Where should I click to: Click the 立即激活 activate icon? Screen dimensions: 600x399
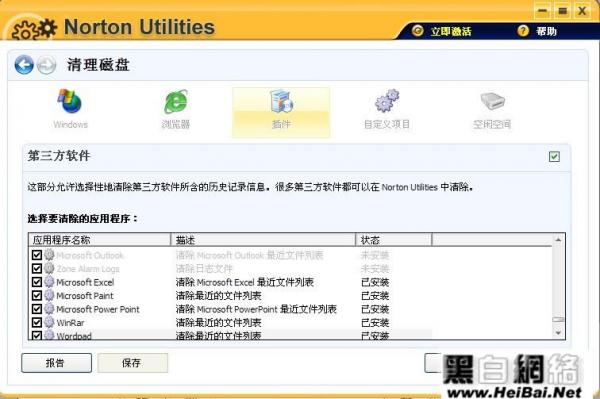417,31
